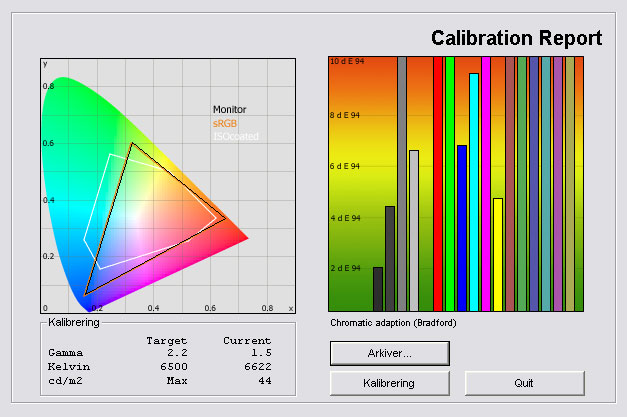This screenshot has width=627, height=417.
Task: Click the Gamma current value 1.5
Action: point(261,353)
